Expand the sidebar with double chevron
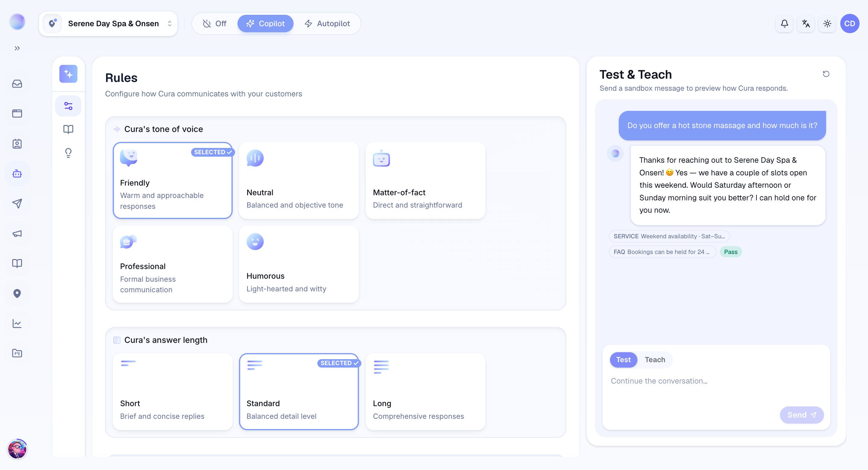The width and height of the screenshot is (868, 470). (x=17, y=48)
